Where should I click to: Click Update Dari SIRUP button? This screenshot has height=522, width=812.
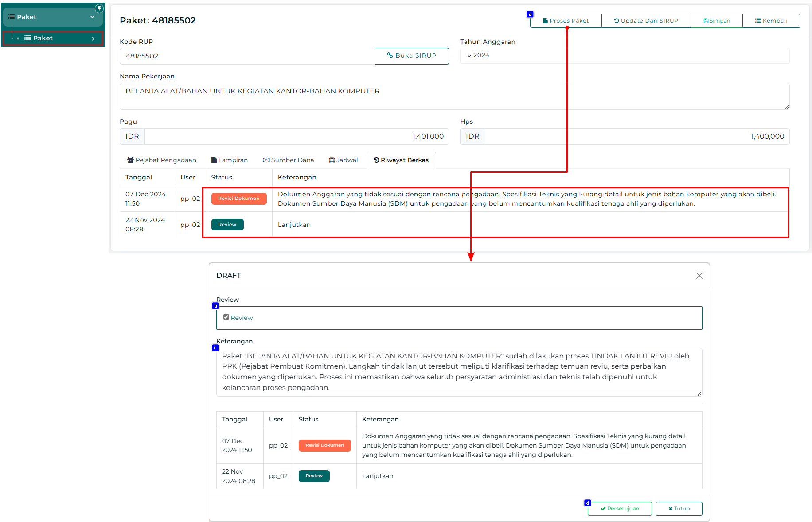point(646,21)
